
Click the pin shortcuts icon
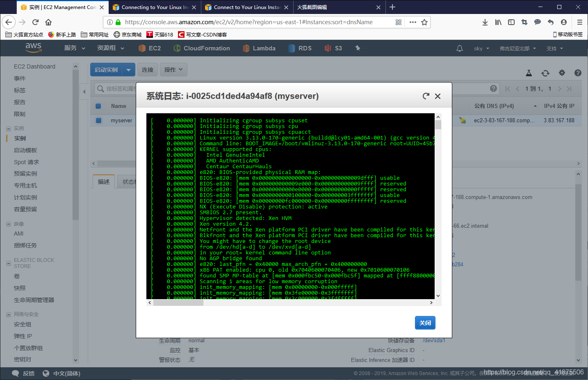358,48
